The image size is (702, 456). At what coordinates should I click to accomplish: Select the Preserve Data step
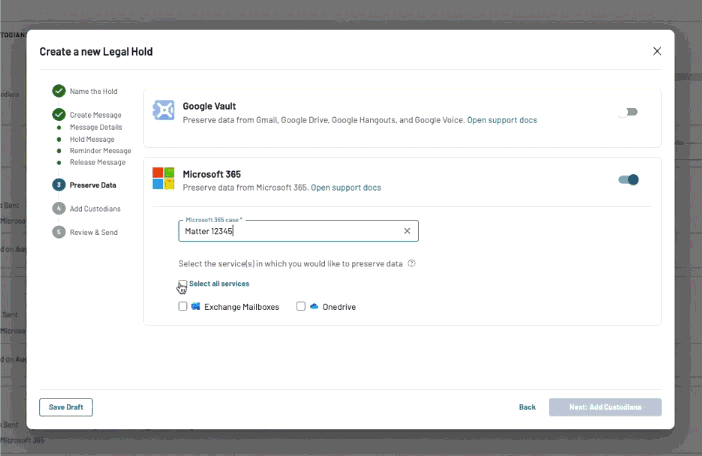pos(93,185)
